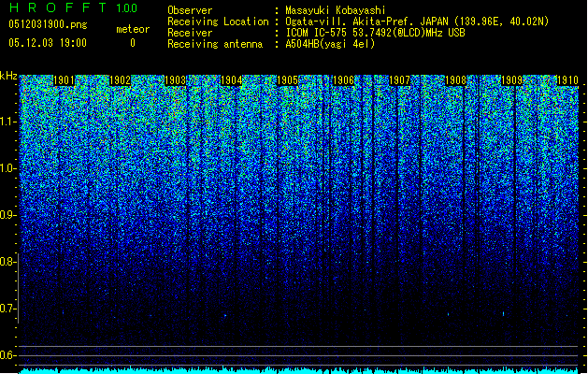
Task: Click the 1910 time marker
Action: pyautogui.click(x=567, y=80)
